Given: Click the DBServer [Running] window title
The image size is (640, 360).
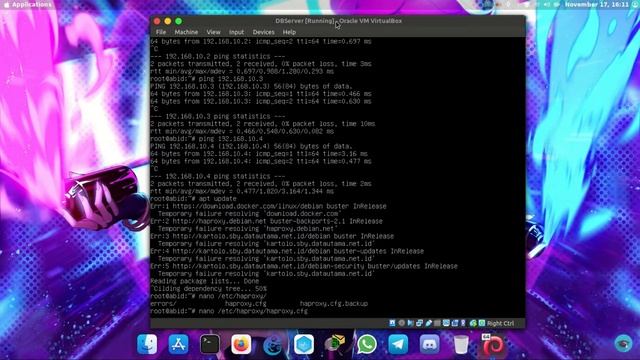Looking at the screenshot, I should pyautogui.click(x=338, y=21).
